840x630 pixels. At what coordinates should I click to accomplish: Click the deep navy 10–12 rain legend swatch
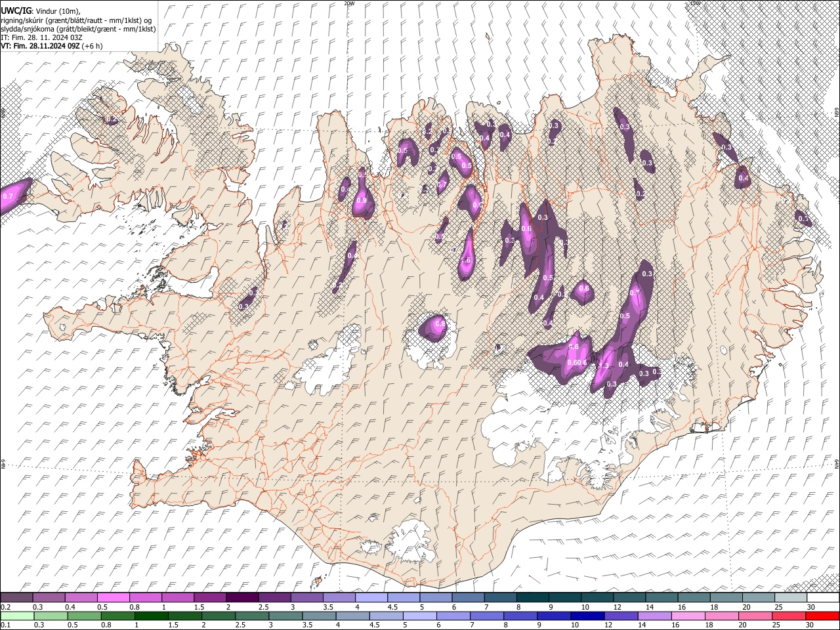[x=588, y=616]
